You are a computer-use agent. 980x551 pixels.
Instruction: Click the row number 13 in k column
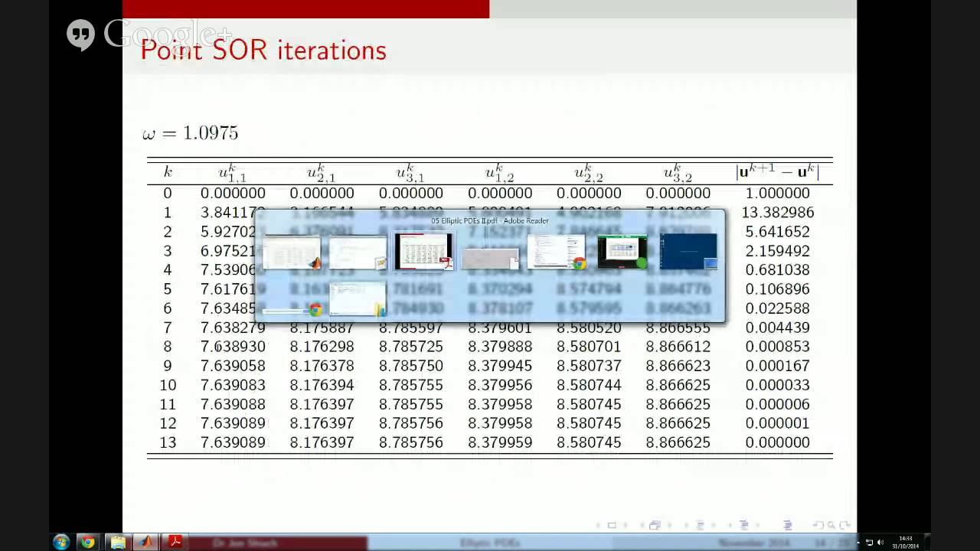point(168,442)
